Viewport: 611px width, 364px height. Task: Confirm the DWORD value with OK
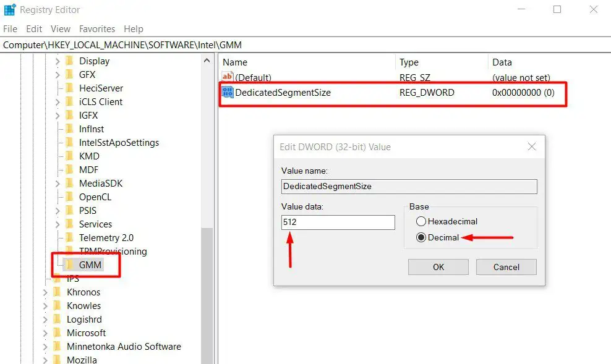point(438,267)
